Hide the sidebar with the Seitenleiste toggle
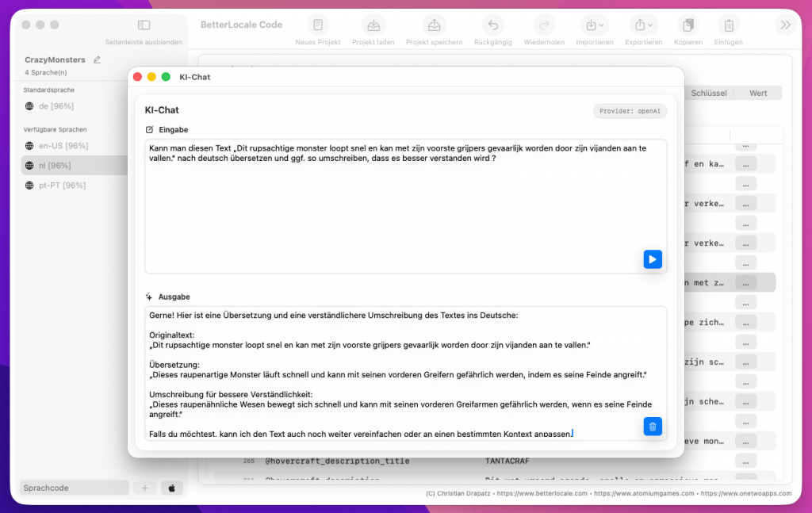This screenshot has width=812, height=513. (x=144, y=25)
